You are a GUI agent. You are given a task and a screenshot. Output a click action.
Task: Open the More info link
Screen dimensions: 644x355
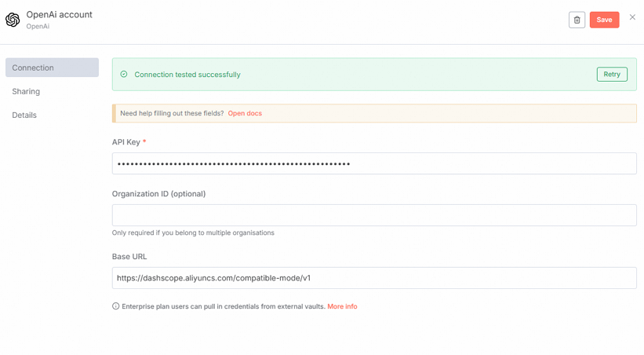[342, 306]
